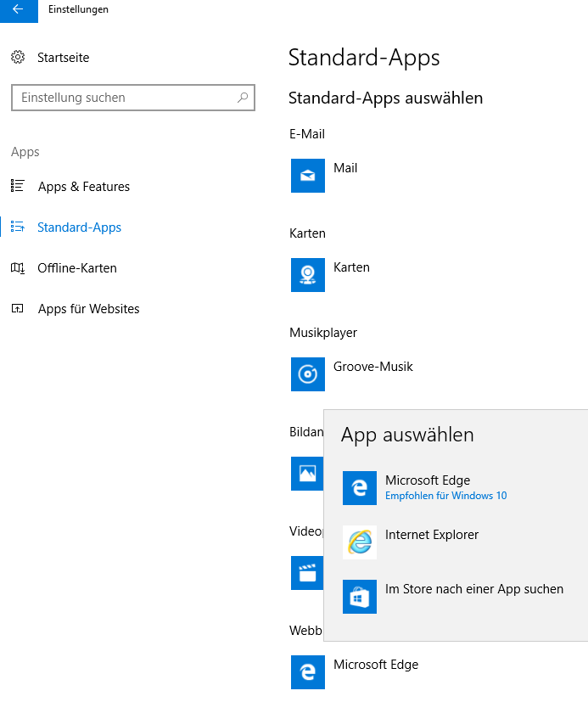Click the Standard-Apps page heading
The image size is (588, 702).
point(364,58)
